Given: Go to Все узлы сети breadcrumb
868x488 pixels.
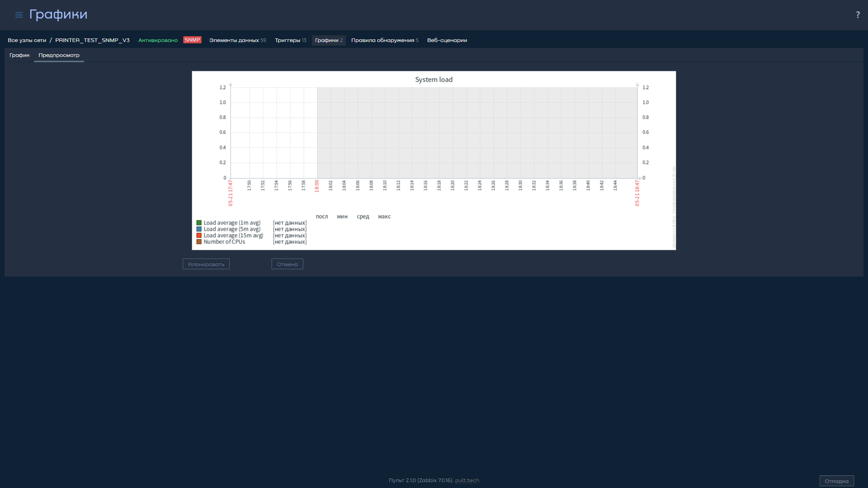Looking at the screenshot, I should tap(27, 40).
